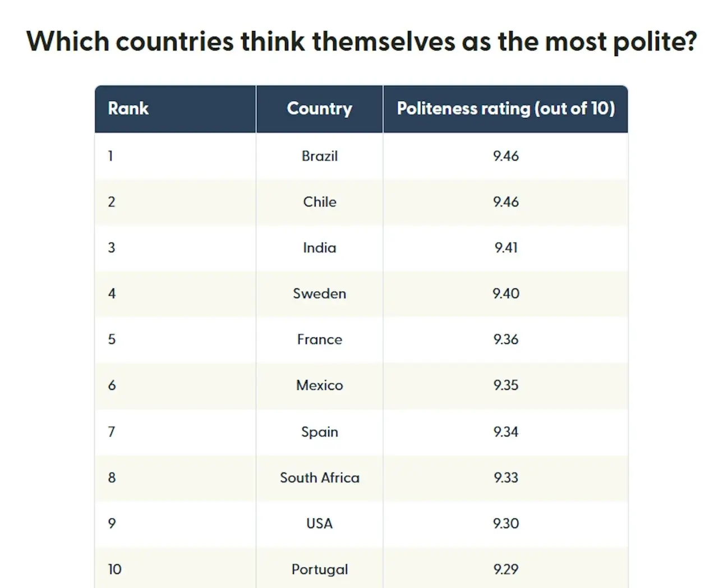Click the page title about polite countries
Viewport: 718px width, 588px height.
coord(361,42)
